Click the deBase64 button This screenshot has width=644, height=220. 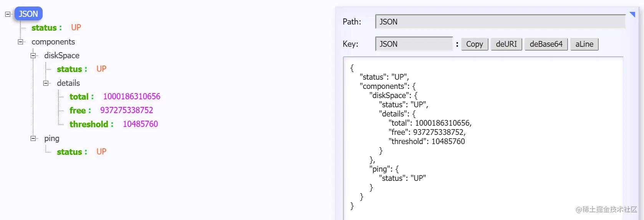(x=546, y=44)
